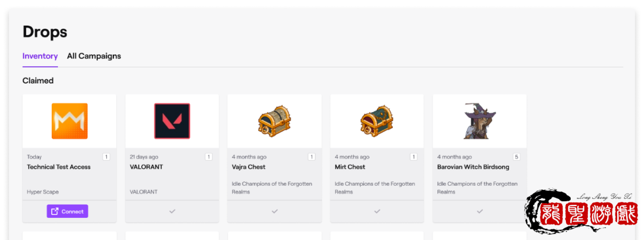Image resolution: width=644 pixels, height=240 pixels.
Task: Click the VALORANT red logo icon
Action: [172, 121]
